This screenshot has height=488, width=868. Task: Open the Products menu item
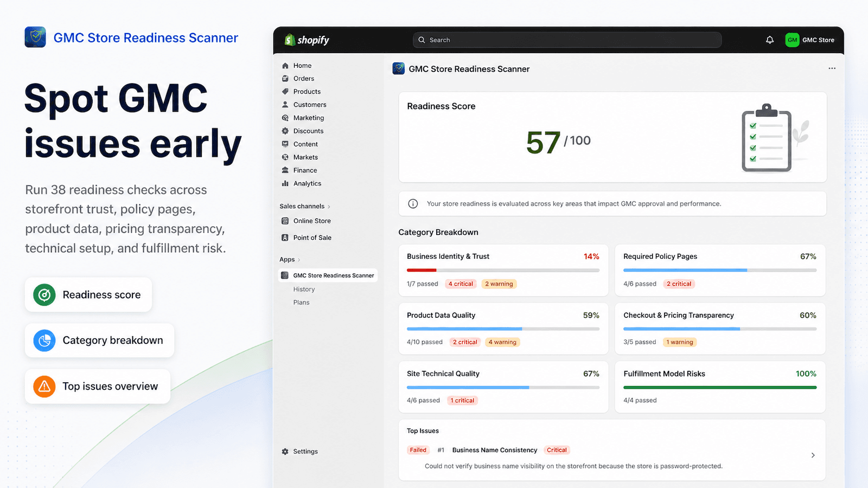(x=307, y=92)
